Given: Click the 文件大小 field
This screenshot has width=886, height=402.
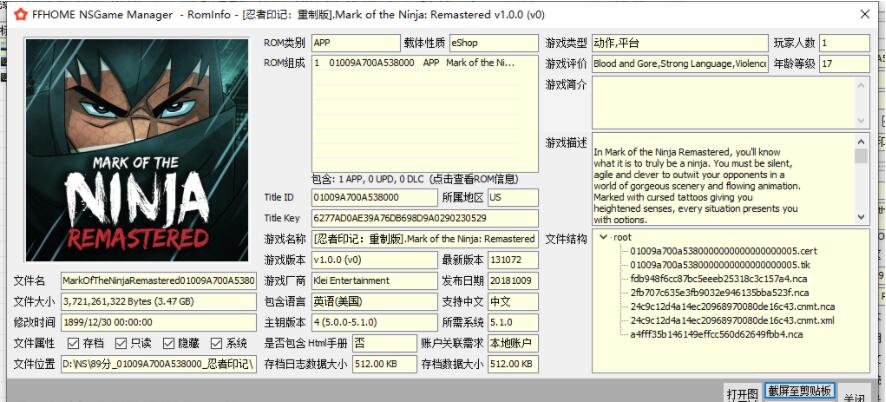Looking at the screenshot, I should coord(159,301).
